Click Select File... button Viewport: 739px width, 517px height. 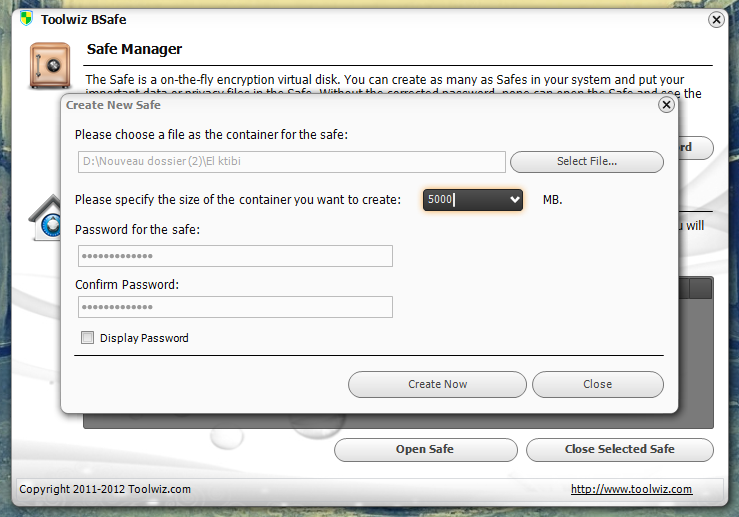click(587, 162)
